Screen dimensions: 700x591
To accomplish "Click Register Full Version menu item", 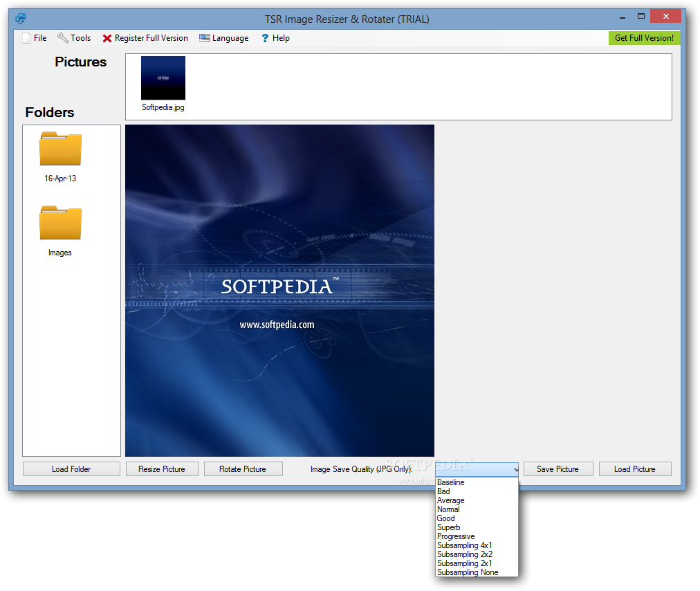I will tap(145, 38).
